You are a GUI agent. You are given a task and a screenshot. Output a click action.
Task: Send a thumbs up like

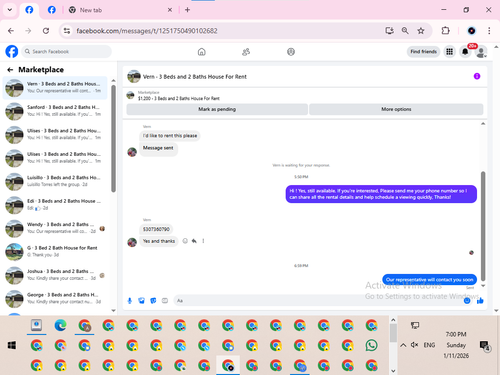point(480,301)
